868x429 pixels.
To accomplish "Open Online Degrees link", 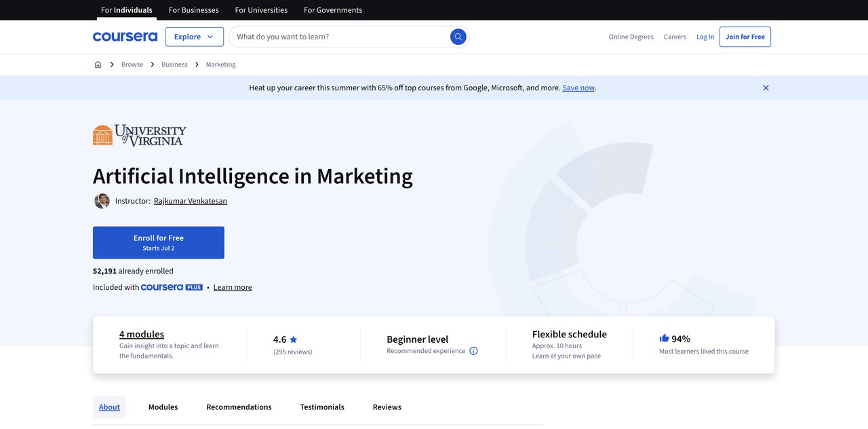I will (631, 37).
